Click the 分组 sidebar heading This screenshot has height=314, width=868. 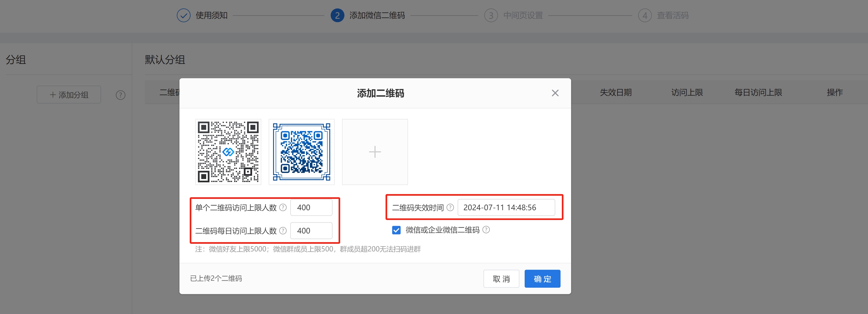(x=16, y=60)
